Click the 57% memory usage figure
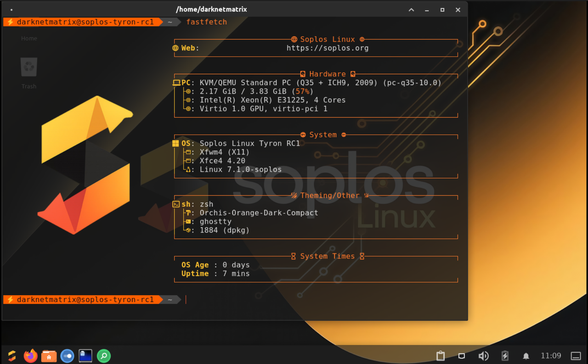 (x=302, y=91)
